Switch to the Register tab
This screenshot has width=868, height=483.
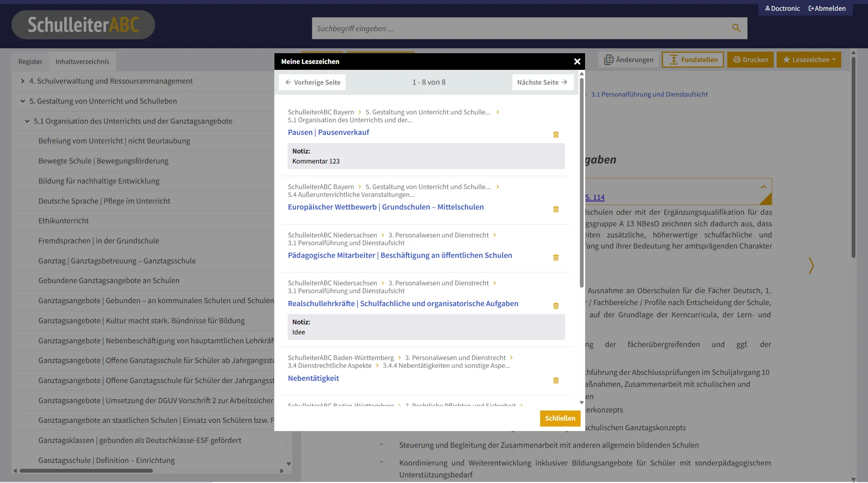pyautogui.click(x=30, y=62)
